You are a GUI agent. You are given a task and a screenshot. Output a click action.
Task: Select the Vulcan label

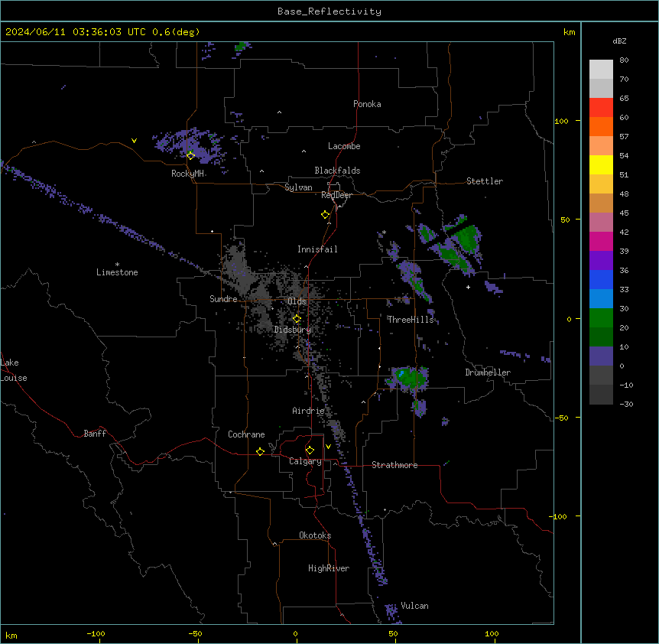click(414, 606)
